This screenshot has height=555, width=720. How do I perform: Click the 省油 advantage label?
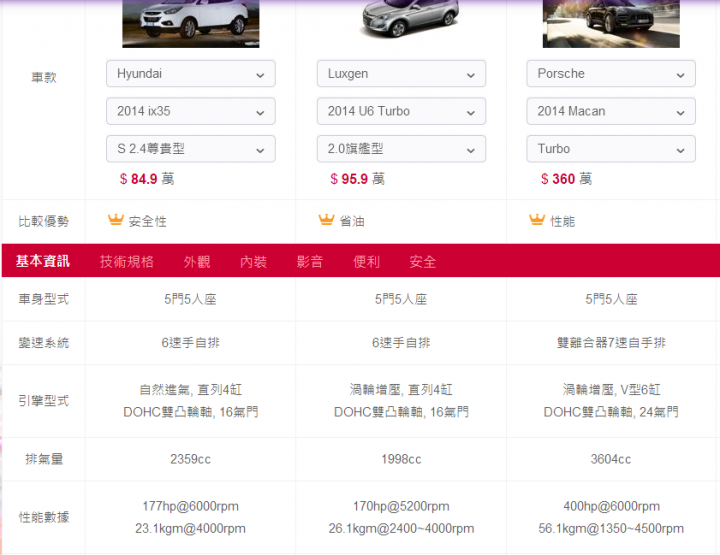352,222
